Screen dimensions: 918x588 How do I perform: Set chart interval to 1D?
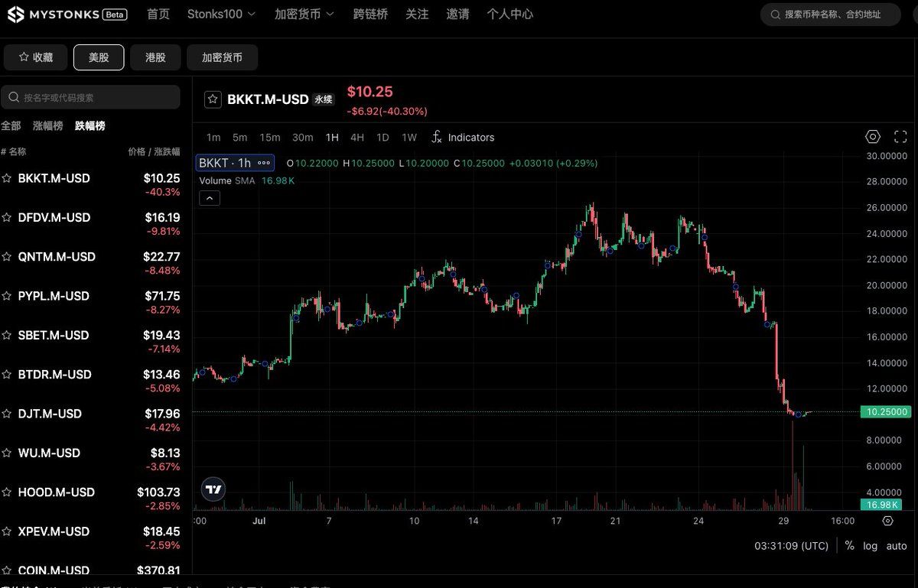coord(382,138)
